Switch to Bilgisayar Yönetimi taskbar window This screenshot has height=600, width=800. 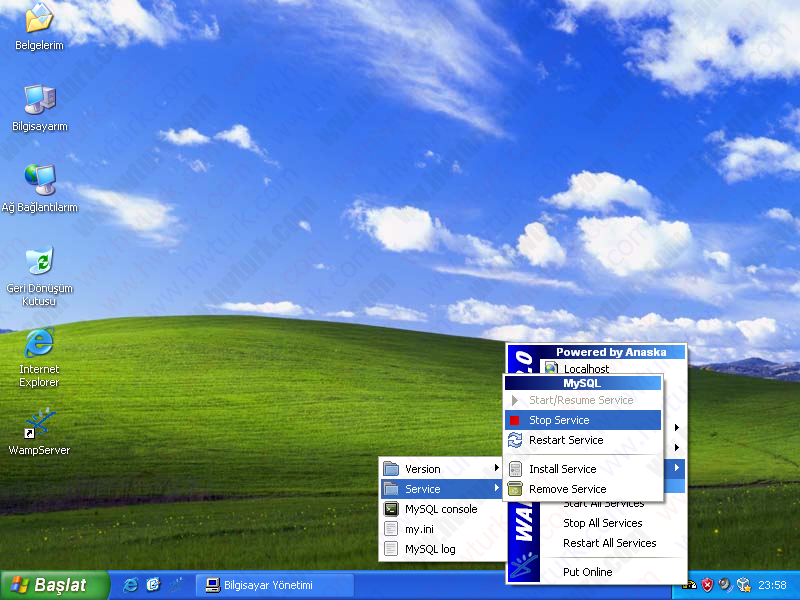(x=274, y=585)
